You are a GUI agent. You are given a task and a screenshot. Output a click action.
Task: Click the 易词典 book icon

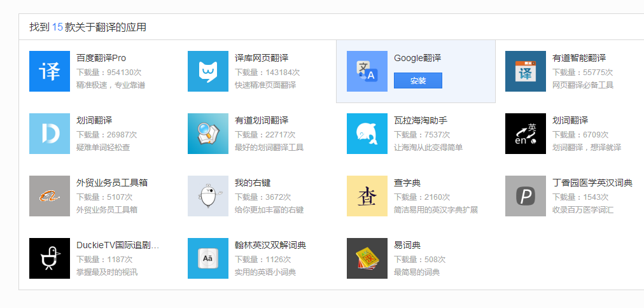click(x=367, y=258)
